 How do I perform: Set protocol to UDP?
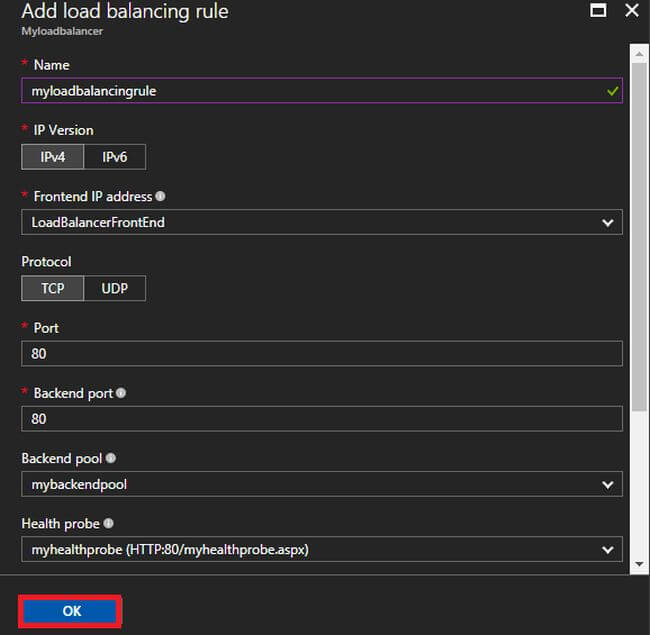click(x=114, y=288)
